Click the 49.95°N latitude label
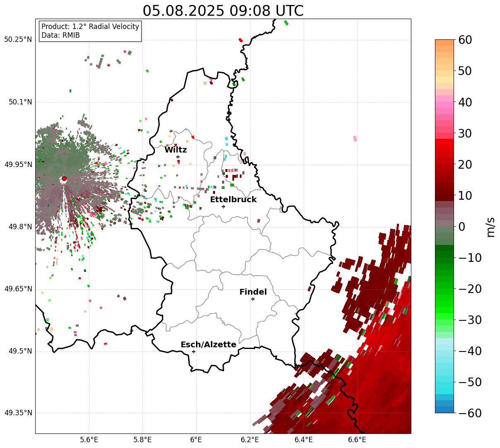 point(18,165)
